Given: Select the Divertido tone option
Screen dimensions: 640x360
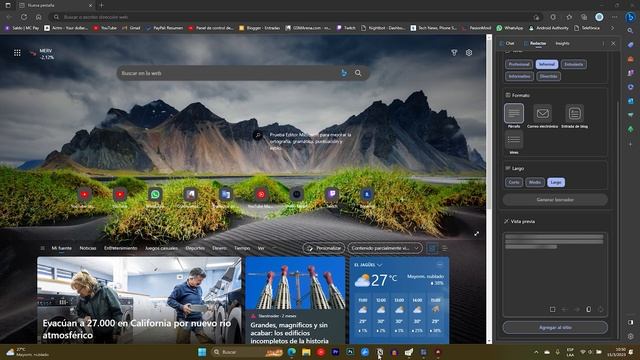Looking at the screenshot, I should click(x=548, y=76).
